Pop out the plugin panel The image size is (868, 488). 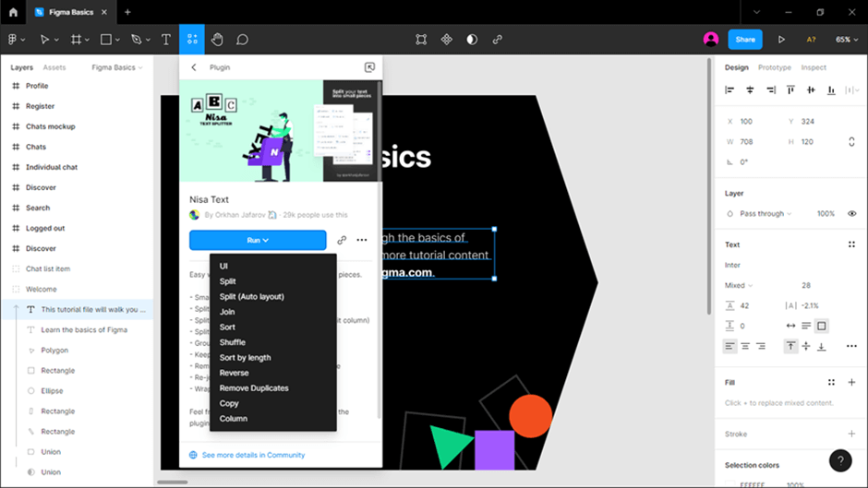pyautogui.click(x=369, y=67)
